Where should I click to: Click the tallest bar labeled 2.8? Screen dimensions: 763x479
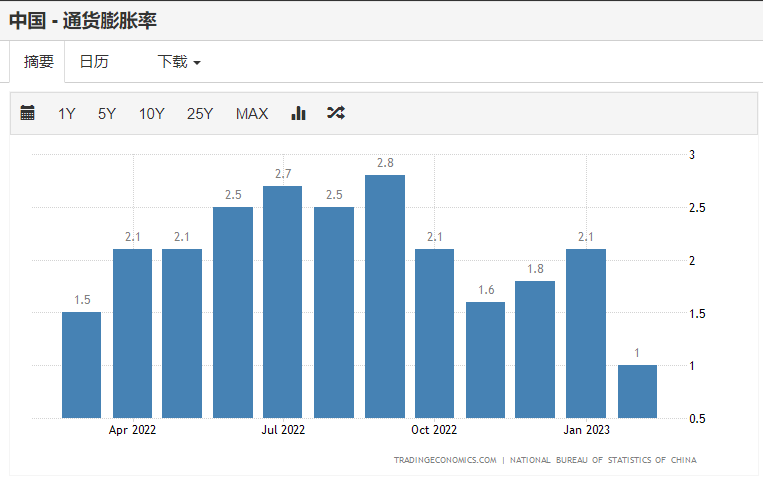click(x=385, y=296)
